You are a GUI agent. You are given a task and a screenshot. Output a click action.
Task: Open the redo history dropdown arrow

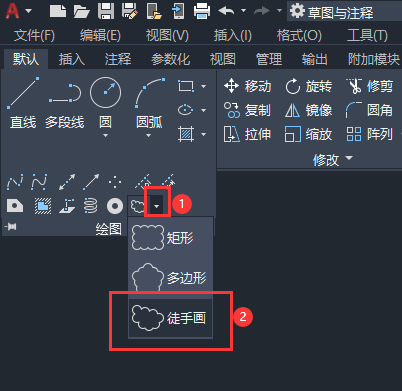pyautogui.click(x=279, y=11)
